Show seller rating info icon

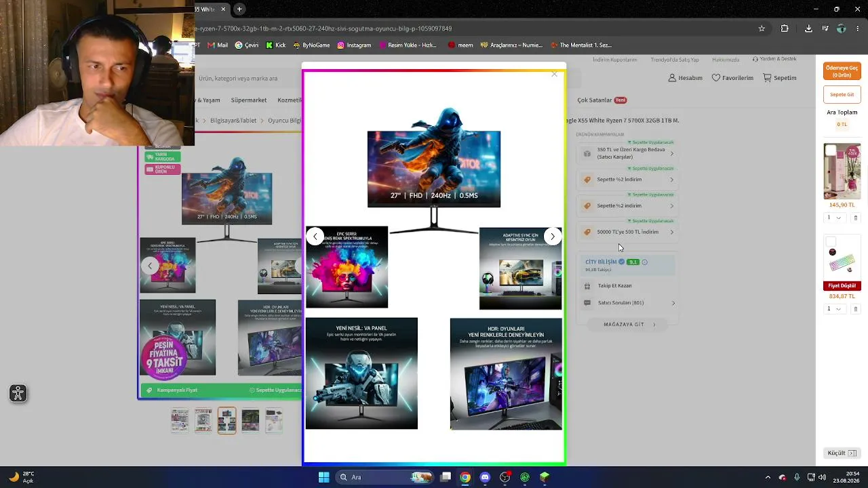pyautogui.click(x=644, y=262)
